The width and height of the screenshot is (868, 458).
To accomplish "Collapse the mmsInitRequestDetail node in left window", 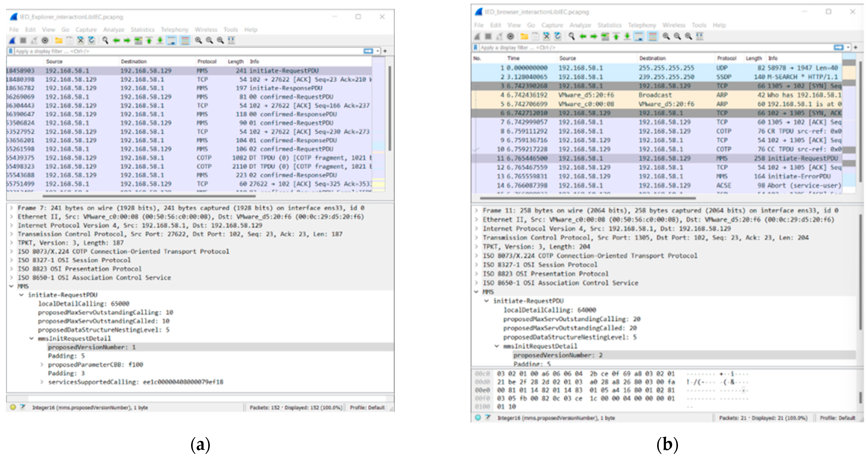I will click(x=32, y=339).
